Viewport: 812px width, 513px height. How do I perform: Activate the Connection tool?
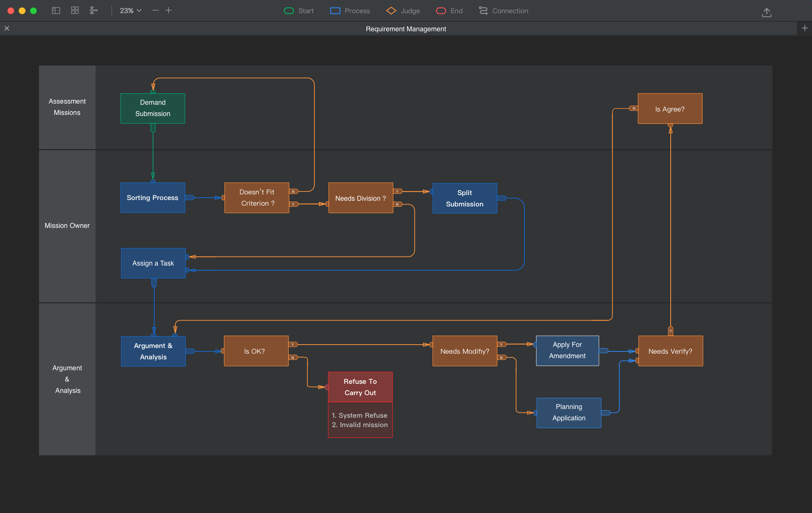503,11
